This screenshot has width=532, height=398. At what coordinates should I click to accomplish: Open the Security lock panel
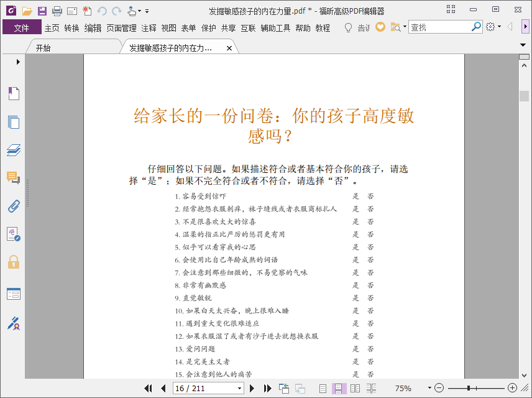(x=14, y=262)
